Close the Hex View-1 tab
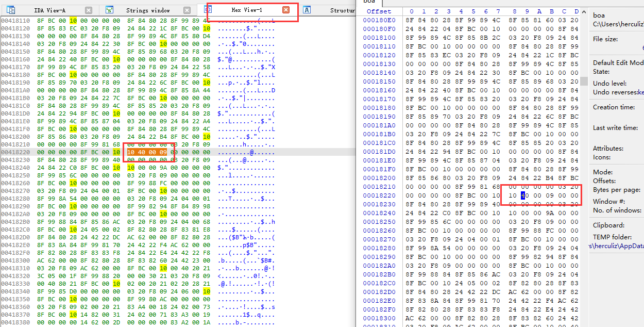This screenshot has height=327, width=644. [x=286, y=10]
